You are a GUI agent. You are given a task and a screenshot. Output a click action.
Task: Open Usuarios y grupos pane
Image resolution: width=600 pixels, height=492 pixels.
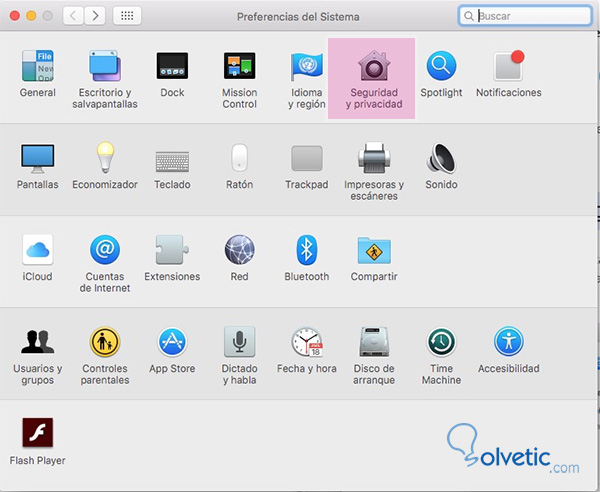click(38, 342)
